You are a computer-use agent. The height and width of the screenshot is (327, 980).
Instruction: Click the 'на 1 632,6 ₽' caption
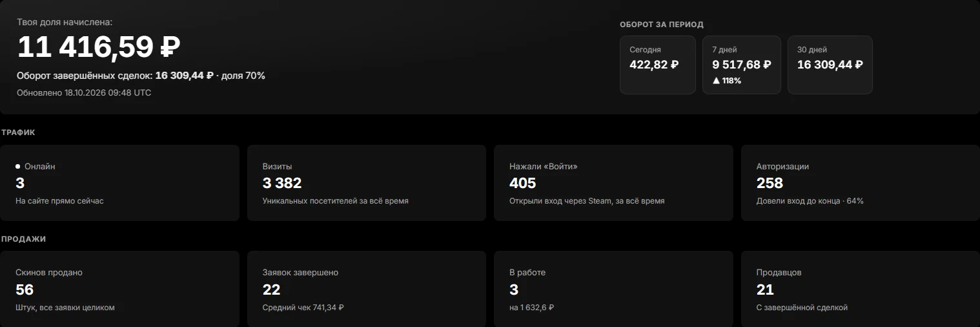click(x=531, y=308)
